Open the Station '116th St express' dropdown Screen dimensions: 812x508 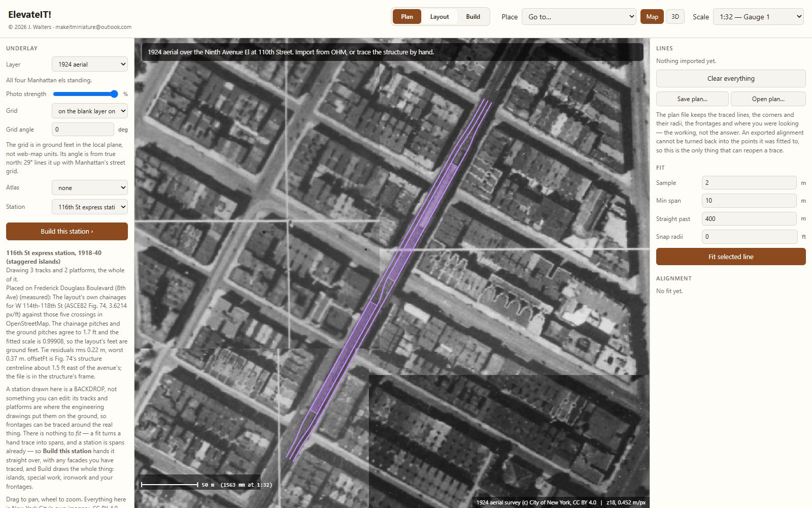point(90,207)
